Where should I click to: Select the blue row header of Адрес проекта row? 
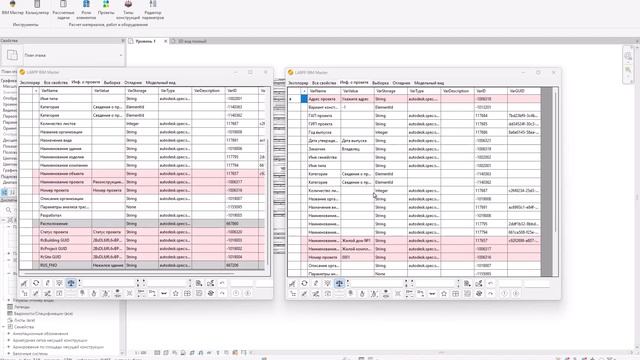point(304,99)
